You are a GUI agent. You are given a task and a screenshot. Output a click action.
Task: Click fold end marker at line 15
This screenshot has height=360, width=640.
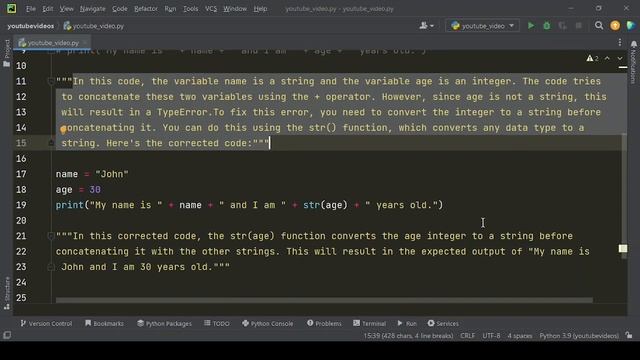[x=51, y=143]
